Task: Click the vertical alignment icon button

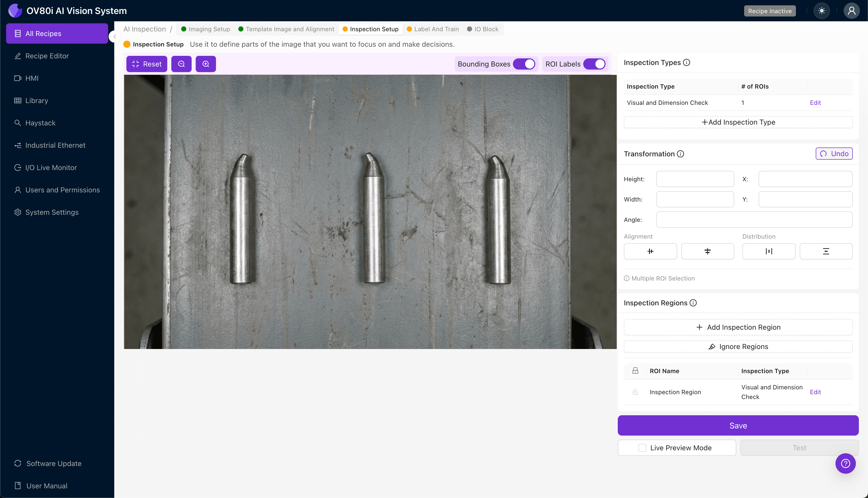Action: 707,251
